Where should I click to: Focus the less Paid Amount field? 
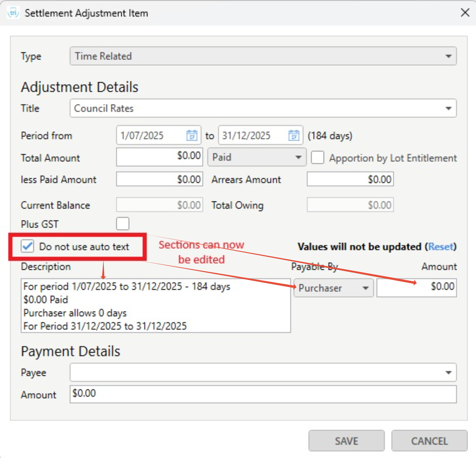[159, 179]
